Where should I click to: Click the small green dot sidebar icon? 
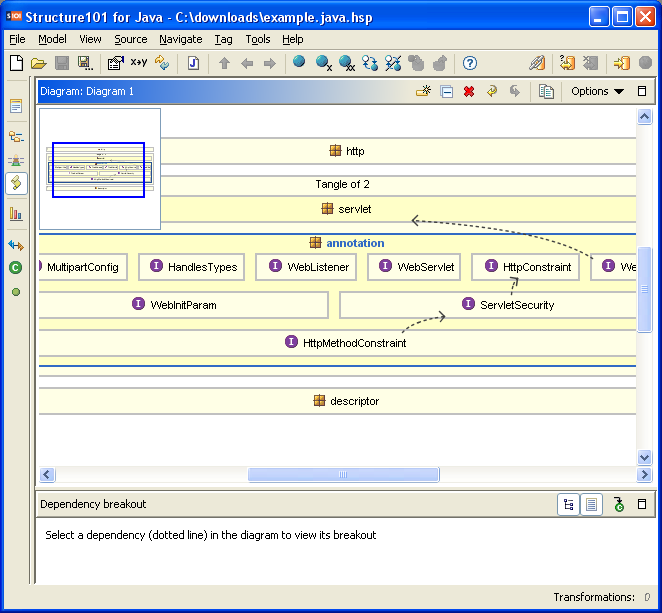(x=16, y=292)
